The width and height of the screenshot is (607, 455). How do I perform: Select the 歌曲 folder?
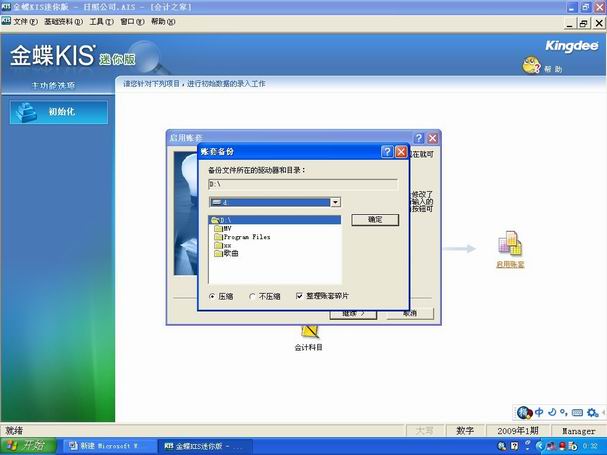pyautogui.click(x=226, y=253)
